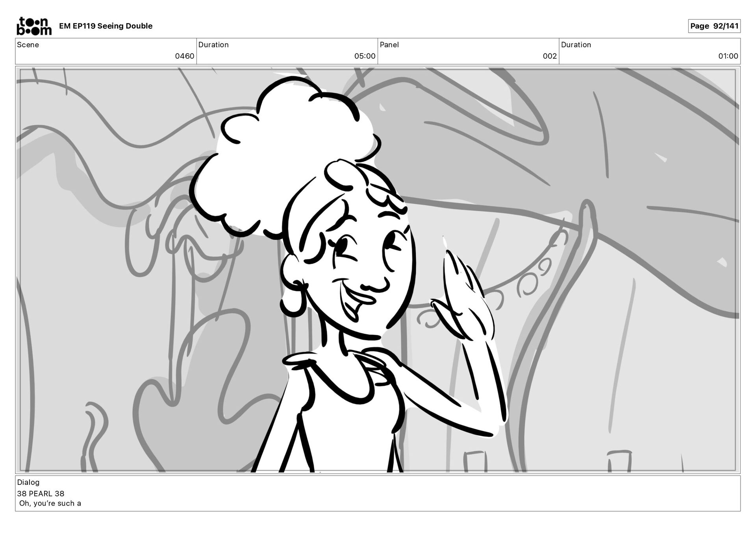This screenshot has width=756, height=534.
Task: Click the Toon Boom logo
Action: 34,26
